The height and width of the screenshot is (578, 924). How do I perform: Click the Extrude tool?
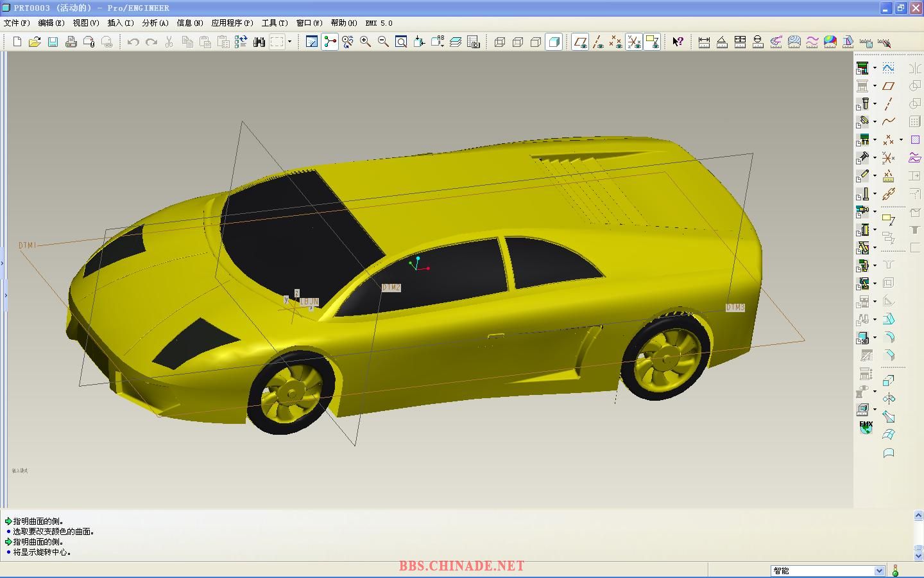tap(889, 381)
